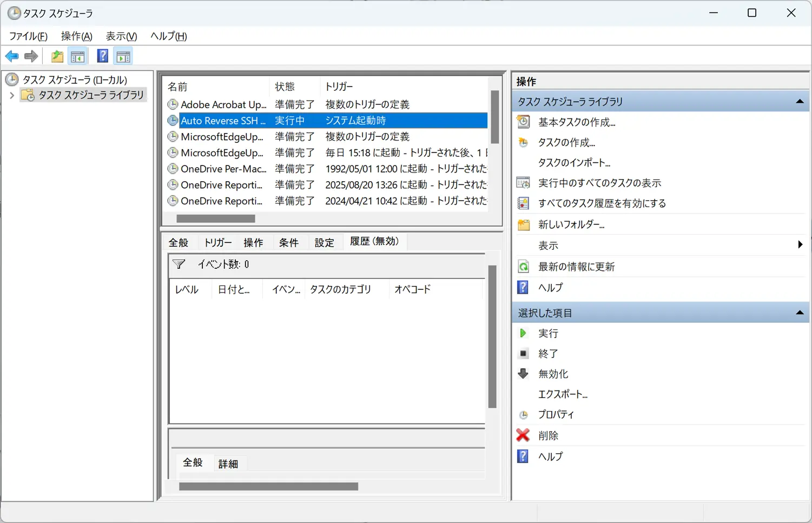Select the OneDrive Reporti task dated 2025/08/20
812x523 pixels.
[327, 185]
